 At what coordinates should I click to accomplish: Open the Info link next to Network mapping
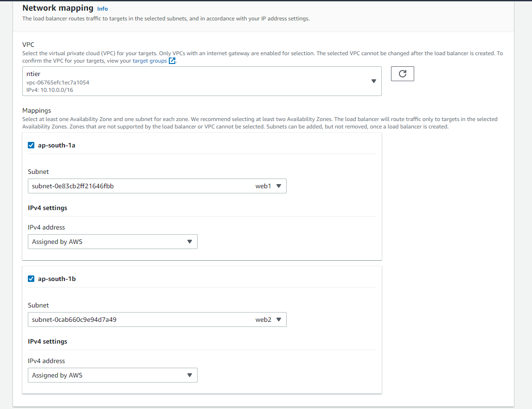point(103,9)
